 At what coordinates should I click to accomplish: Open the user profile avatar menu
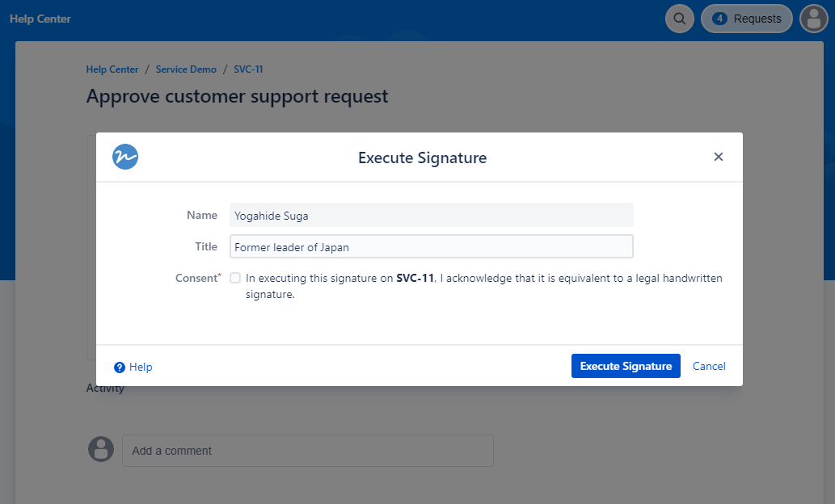(813, 19)
